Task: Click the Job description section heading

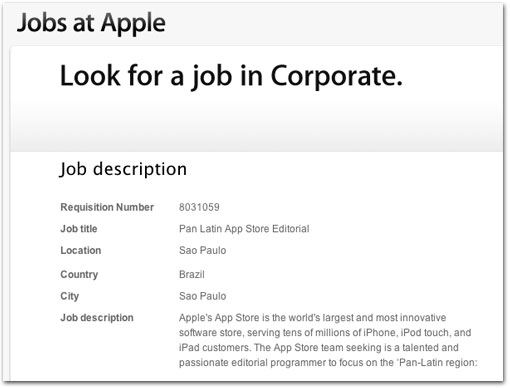Action: point(123,169)
